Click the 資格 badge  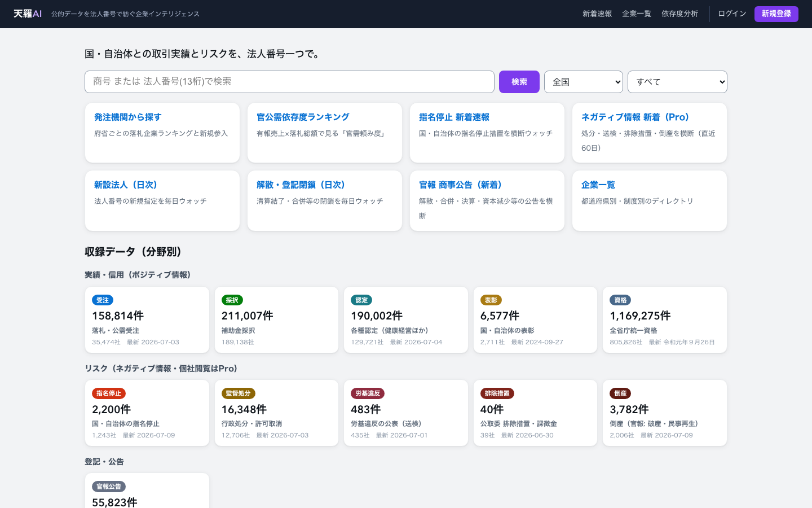pos(620,300)
